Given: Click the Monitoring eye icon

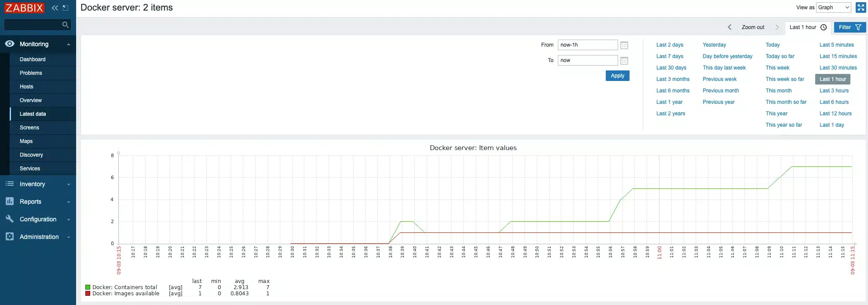Looking at the screenshot, I should tap(10, 44).
